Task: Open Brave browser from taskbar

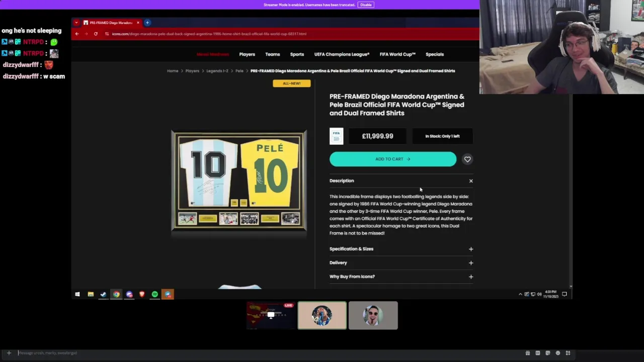Action: coord(142,294)
